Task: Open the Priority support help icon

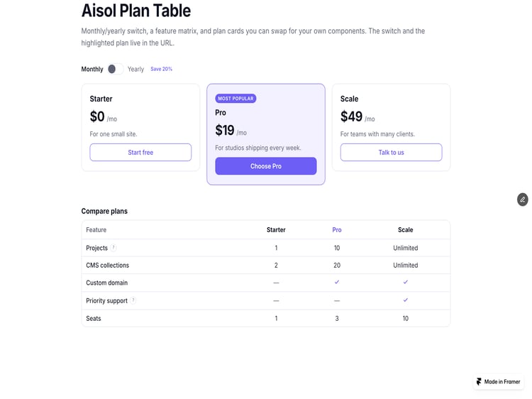Action: 133,300
